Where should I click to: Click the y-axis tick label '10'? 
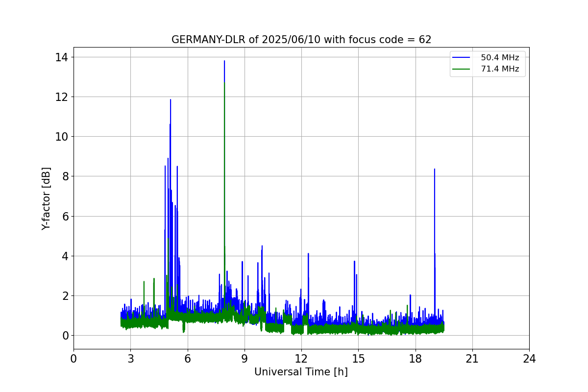point(62,137)
